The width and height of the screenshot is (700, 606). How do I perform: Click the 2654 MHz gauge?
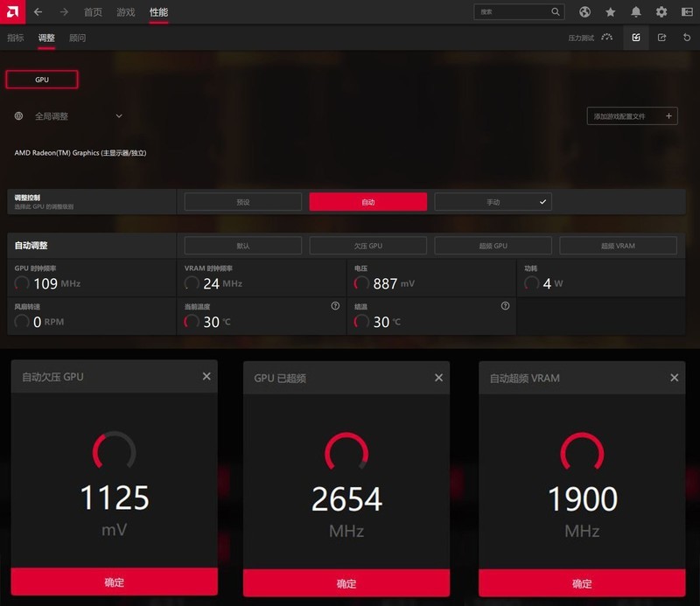click(346, 450)
